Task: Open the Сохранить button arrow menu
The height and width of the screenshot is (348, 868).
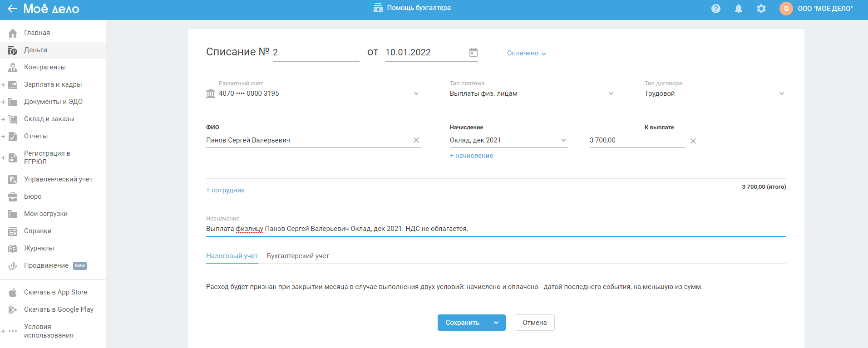Action: [496, 323]
